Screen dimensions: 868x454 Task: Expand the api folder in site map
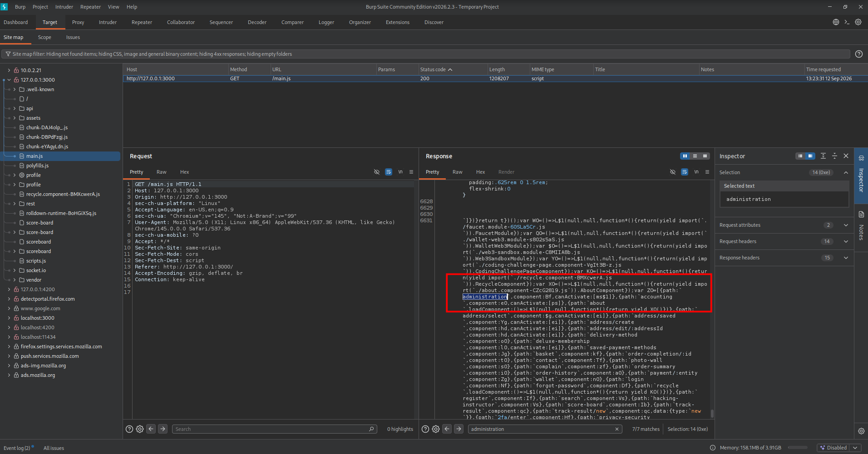click(x=15, y=108)
